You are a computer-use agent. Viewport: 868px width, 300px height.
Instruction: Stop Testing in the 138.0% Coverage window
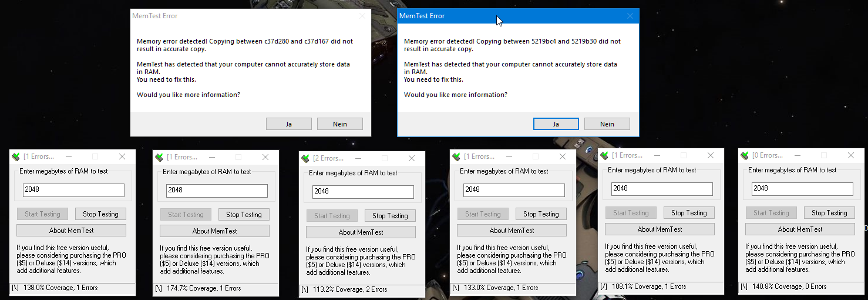click(100, 214)
